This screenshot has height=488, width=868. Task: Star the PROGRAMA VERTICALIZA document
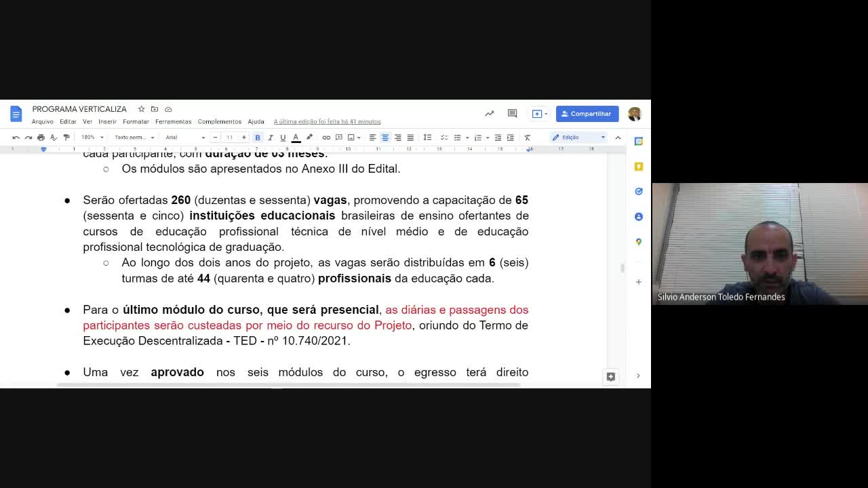141,109
